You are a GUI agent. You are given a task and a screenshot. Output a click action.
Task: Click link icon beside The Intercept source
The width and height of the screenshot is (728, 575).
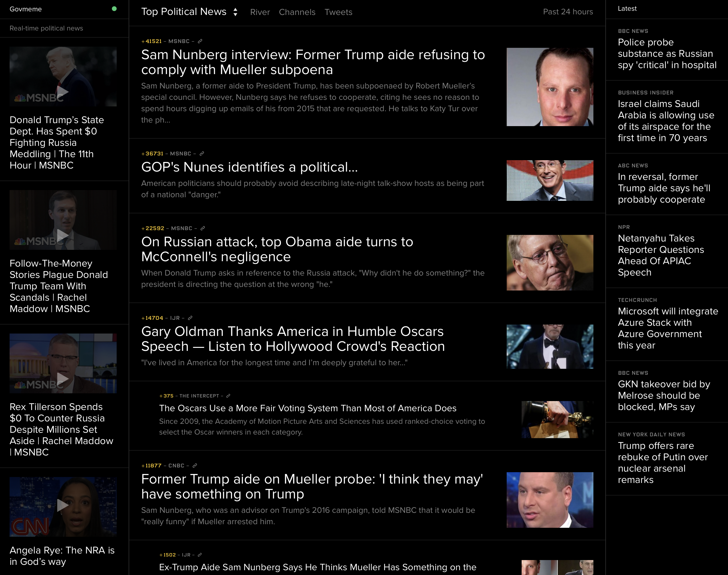228,396
